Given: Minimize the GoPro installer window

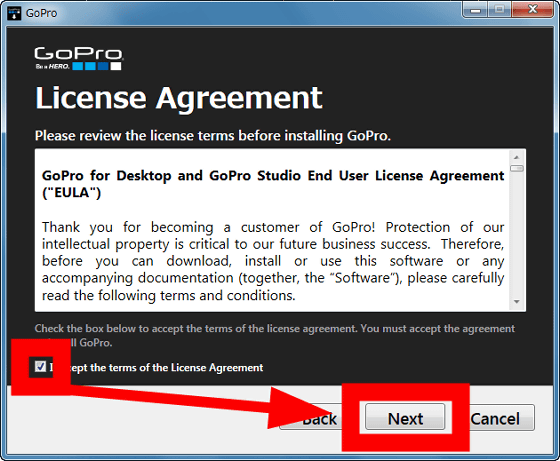Looking at the screenshot, I should (x=475, y=9).
